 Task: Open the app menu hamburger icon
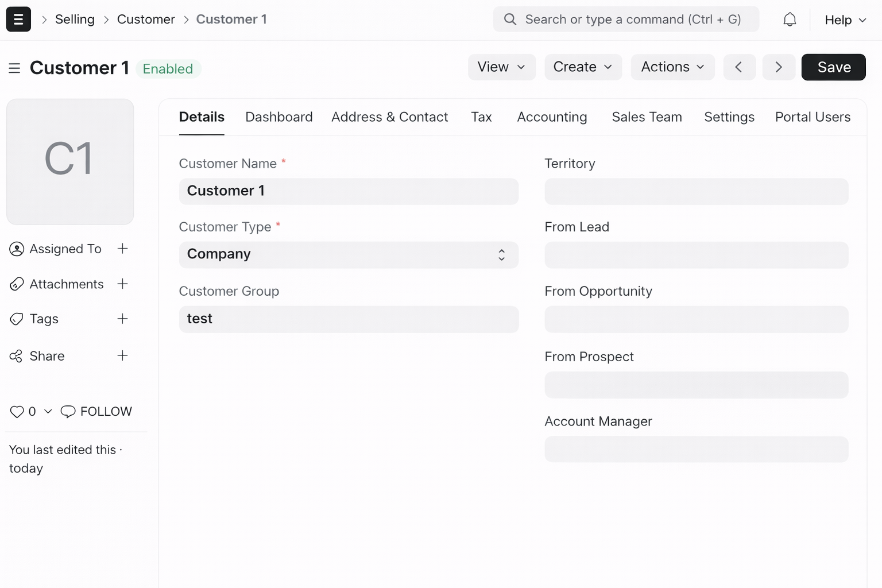pos(18,19)
